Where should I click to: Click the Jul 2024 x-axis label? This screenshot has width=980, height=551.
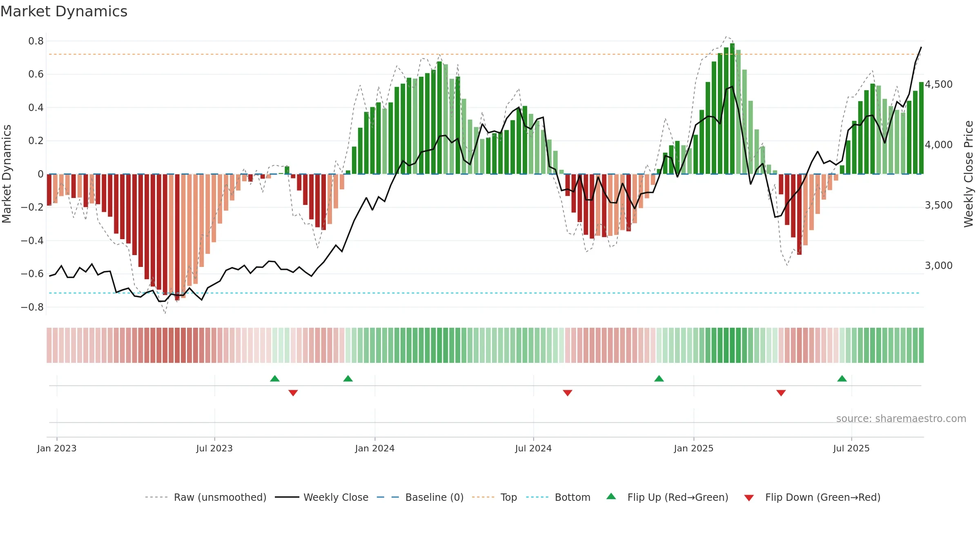pos(533,448)
